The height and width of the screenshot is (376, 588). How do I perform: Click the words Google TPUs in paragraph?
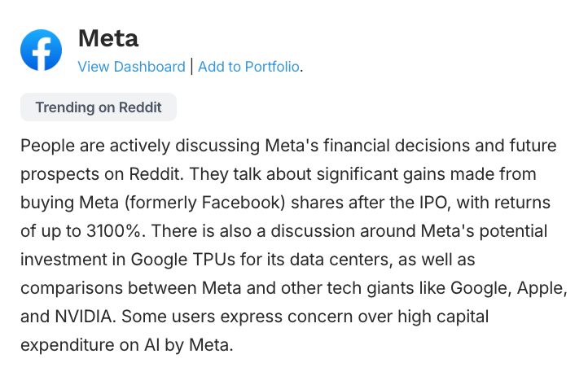click(x=182, y=260)
